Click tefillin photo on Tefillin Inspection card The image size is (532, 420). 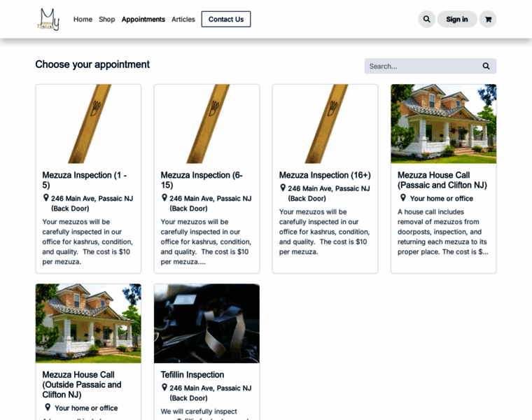tap(206, 323)
